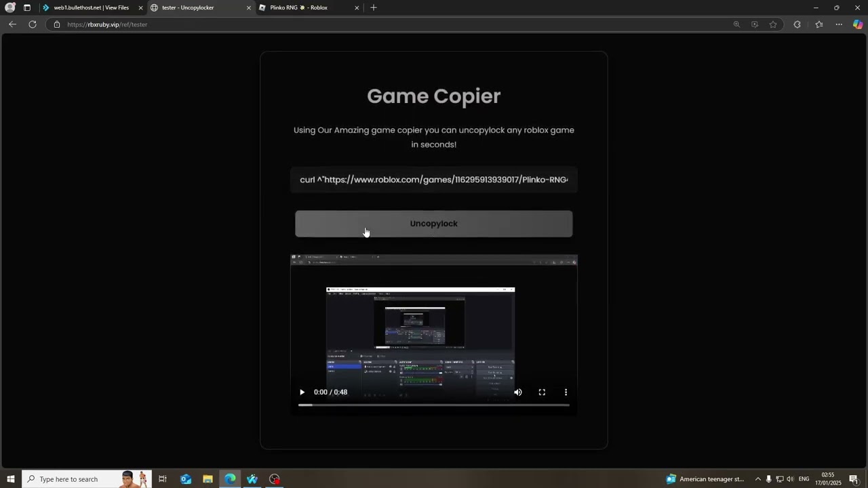Click the Uncopylock button
The height and width of the screenshot is (488, 868).
tap(434, 224)
